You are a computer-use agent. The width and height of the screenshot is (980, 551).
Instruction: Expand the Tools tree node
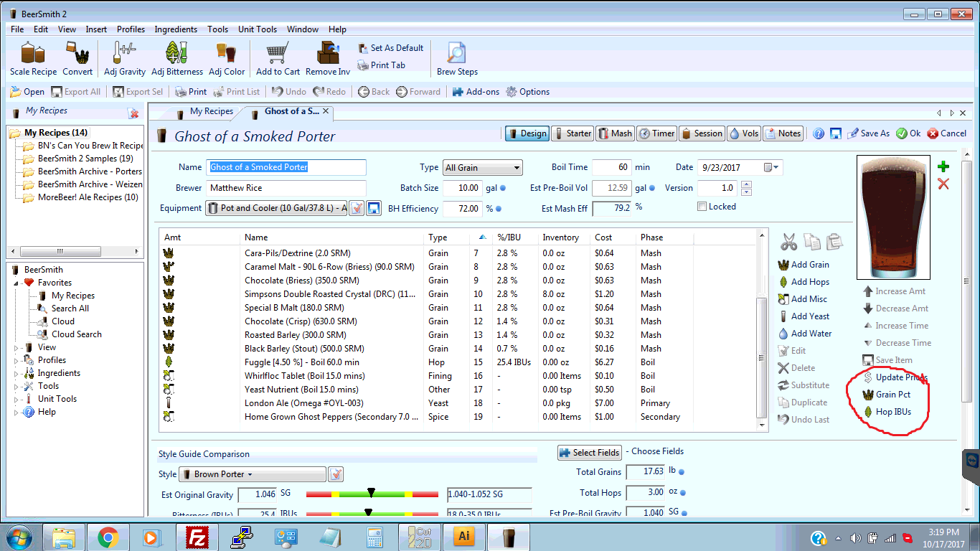coord(17,386)
